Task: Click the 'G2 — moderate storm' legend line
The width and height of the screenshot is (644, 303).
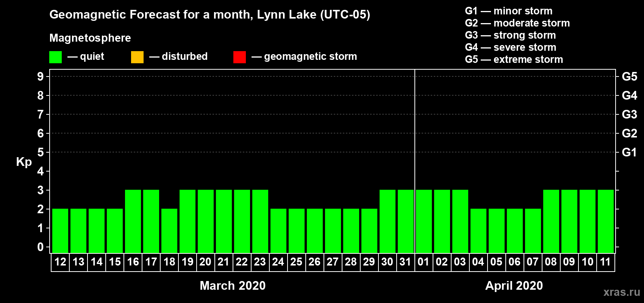Action: tap(517, 23)
